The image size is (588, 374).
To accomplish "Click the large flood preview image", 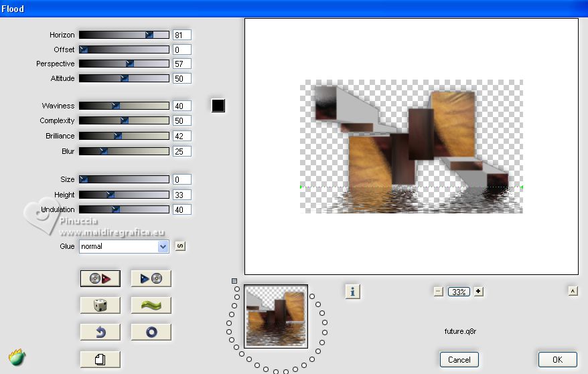I will point(411,147).
